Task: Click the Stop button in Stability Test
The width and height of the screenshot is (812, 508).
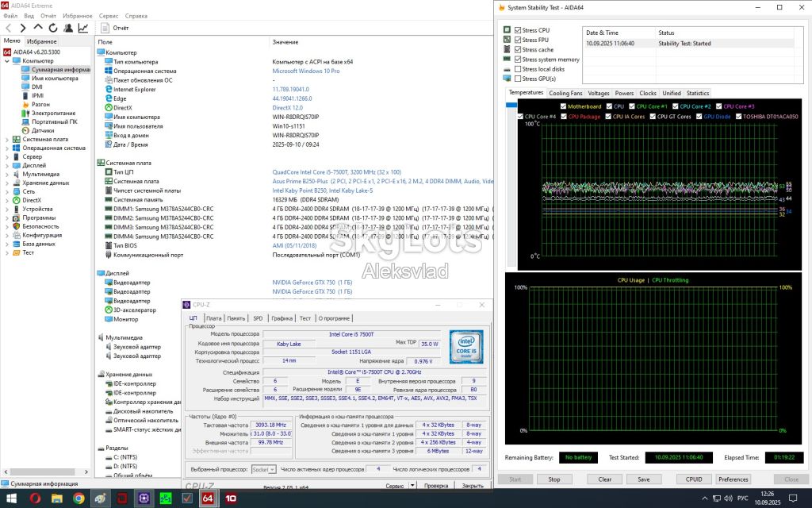Action: tap(554, 479)
